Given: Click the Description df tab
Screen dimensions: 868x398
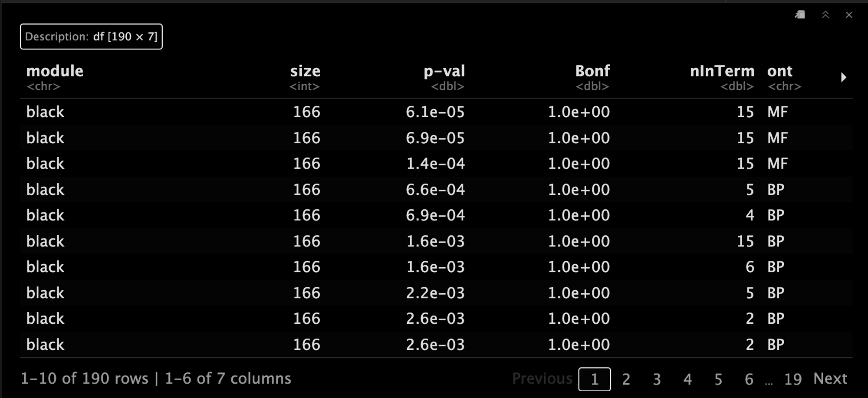Looking at the screenshot, I should [91, 36].
